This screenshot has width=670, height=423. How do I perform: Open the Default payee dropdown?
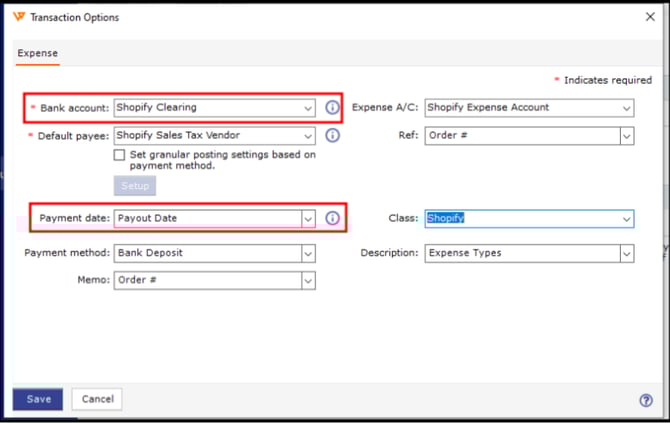[x=308, y=135]
